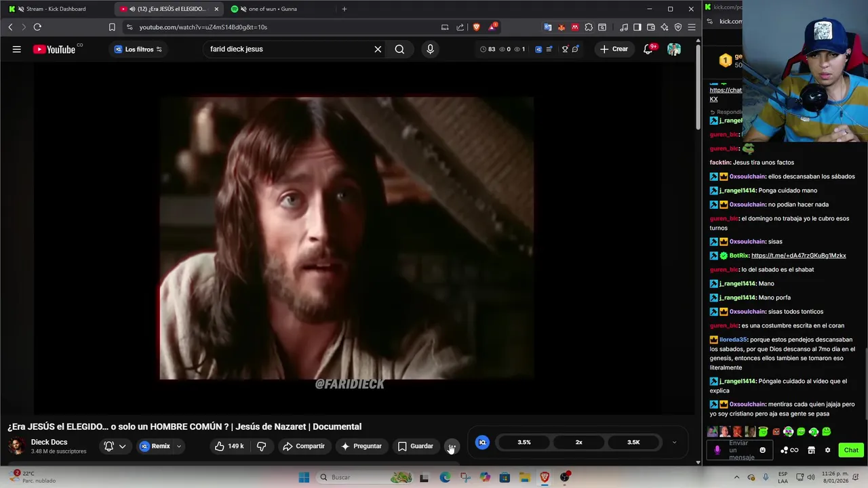Open Brave Leo AI sparkle icon

click(665, 27)
